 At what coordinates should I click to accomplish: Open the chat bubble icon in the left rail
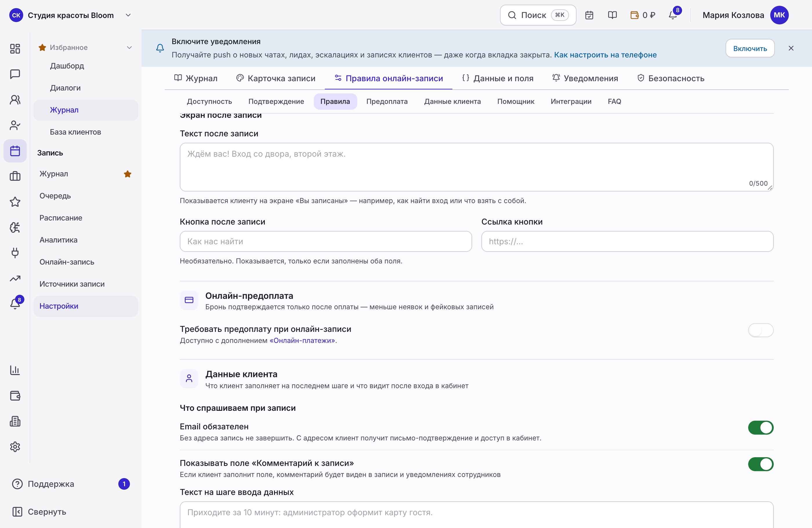(x=15, y=74)
